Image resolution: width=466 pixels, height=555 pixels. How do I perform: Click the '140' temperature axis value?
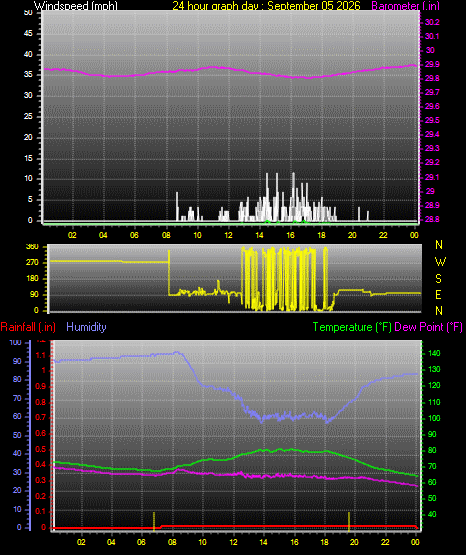tap(435, 353)
